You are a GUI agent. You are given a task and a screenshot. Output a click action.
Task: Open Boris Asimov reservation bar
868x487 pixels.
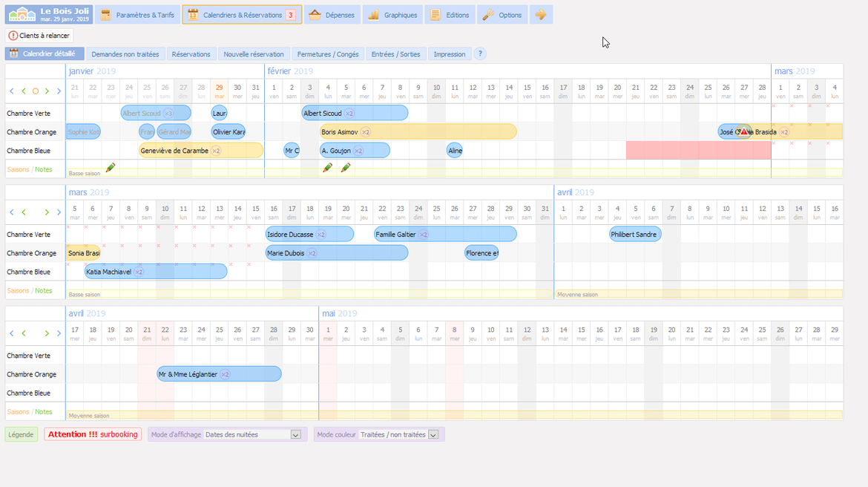[418, 132]
